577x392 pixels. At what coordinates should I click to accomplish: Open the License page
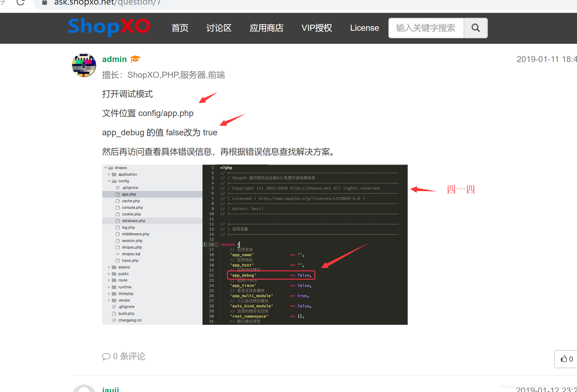click(x=365, y=28)
